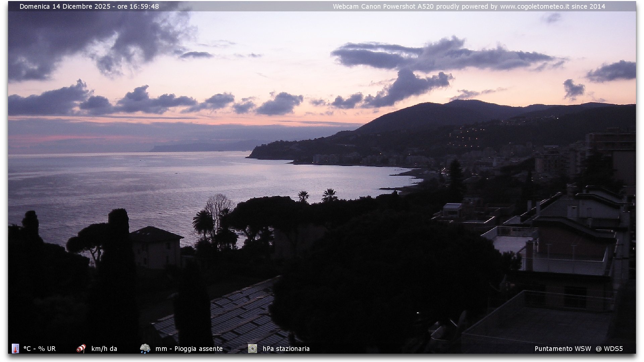Viewport: 644px width, 362px height.
Task: Click the date 'Domenica 14 Dicembre 2025'
Action: coord(65,6)
